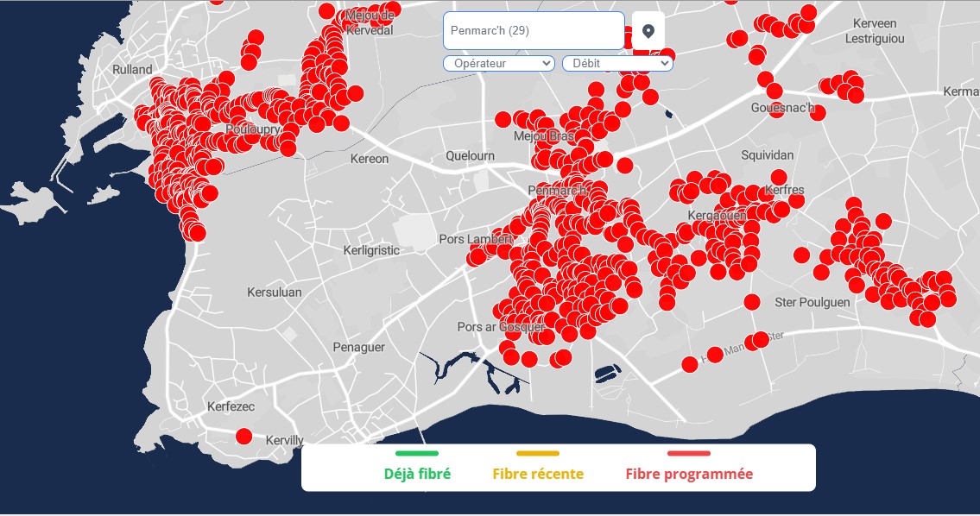Click the location pin button beside search
Image resolution: width=980 pixels, height=516 pixels.
(x=648, y=31)
